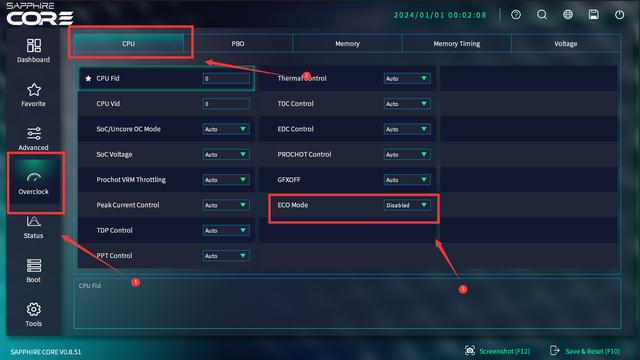Click Save & Reset [F10] button
Image resolution: width=640 pixels, height=360 pixels.
click(x=585, y=351)
